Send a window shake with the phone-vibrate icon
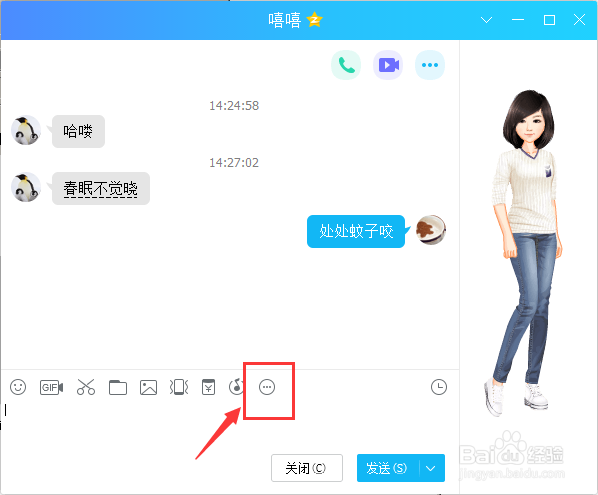Image resolution: width=598 pixels, height=495 pixels. click(179, 387)
